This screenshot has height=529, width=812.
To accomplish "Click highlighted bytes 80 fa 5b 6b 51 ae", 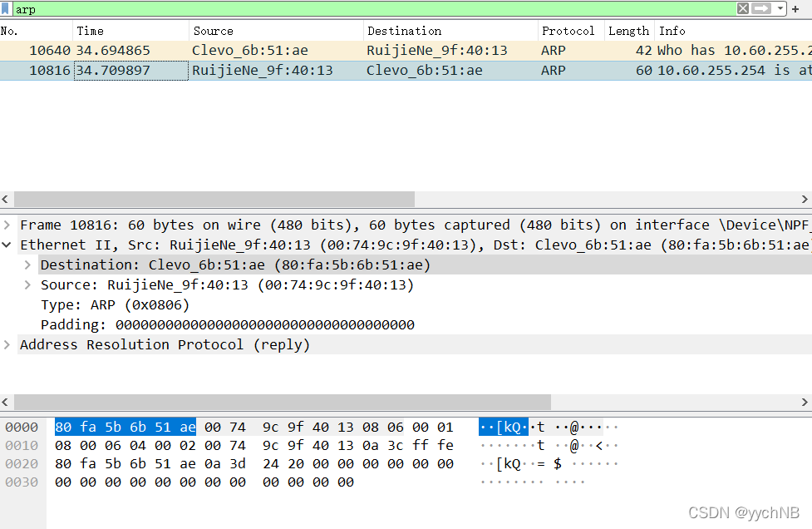I will pyautogui.click(x=125, y=427).
